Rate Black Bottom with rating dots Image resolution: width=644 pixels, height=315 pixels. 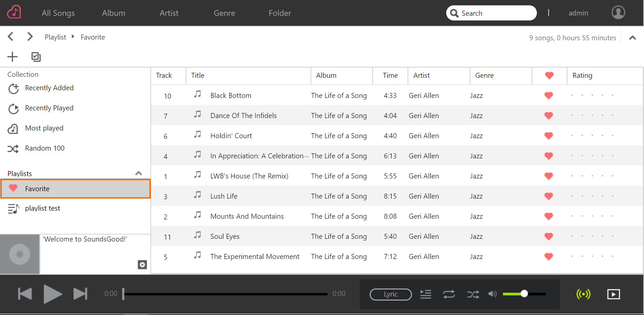tap(592, 95)
